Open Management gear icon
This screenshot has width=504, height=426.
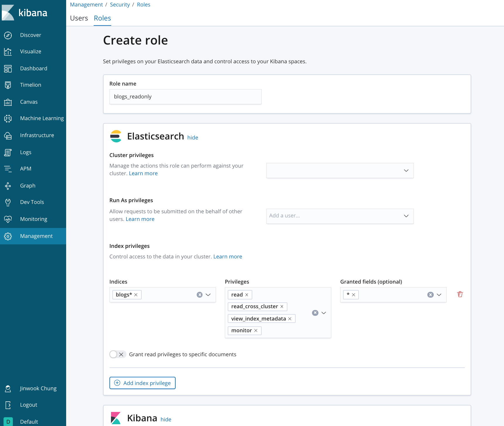click(x=8, y=236)
